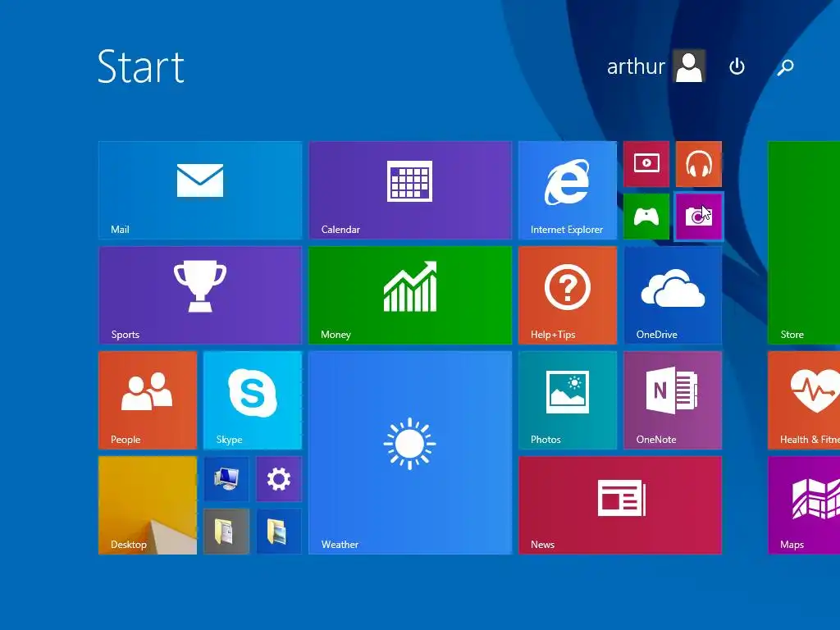Open the Documents folder tile on gray background
Image resolution: width=840 pixels, height=630 pixels.
click(x=226, y=532)
